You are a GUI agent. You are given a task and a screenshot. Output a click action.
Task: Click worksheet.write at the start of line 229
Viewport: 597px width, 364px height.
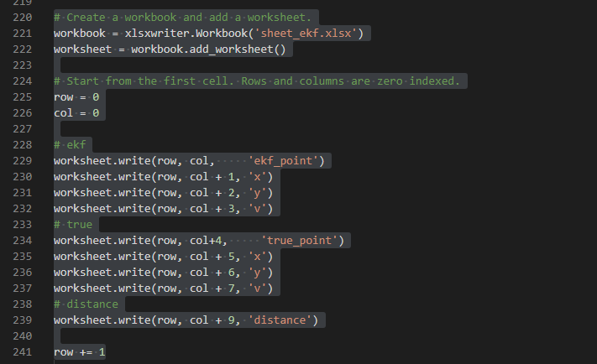click(102, 161)
